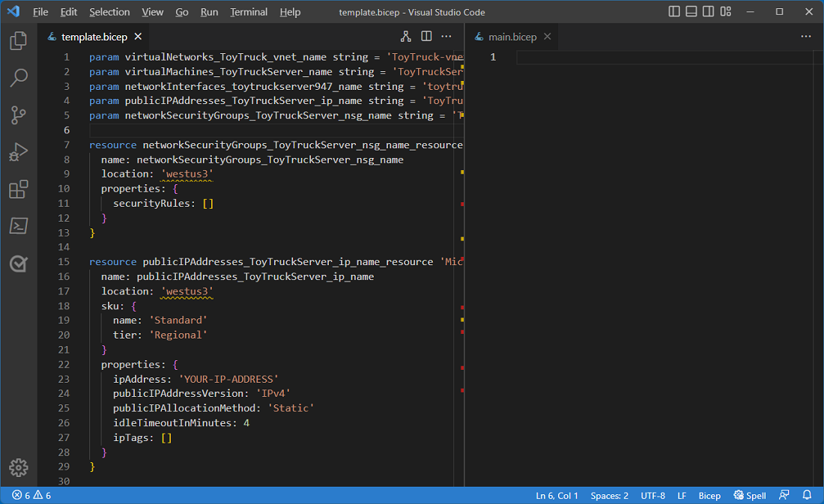Open the Source Control view
Image resolution: width=824 pixels, height=504 pixels.
[19, 115]
